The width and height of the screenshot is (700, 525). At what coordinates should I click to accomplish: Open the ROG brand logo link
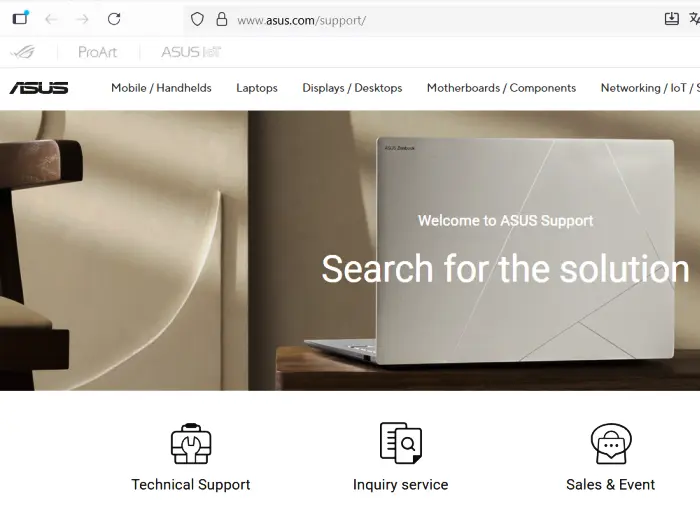(23, 52)
